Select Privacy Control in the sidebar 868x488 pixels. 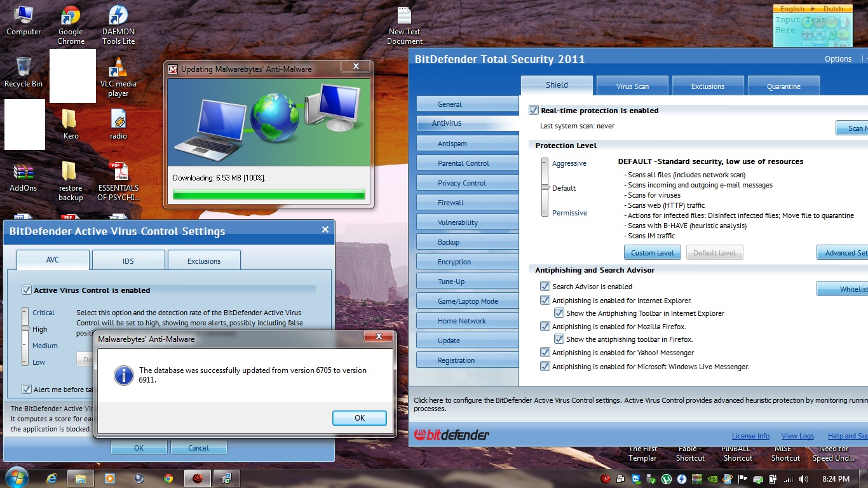click(468, 183)
